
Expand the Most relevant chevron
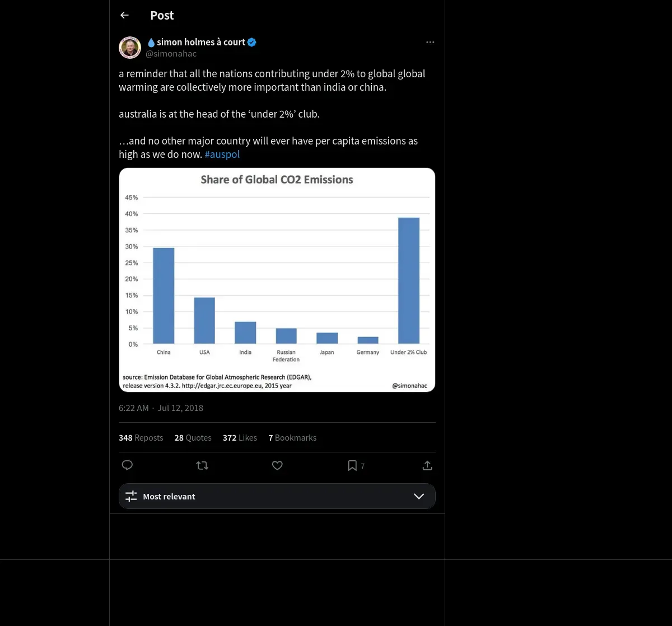[x=418, y=496]
